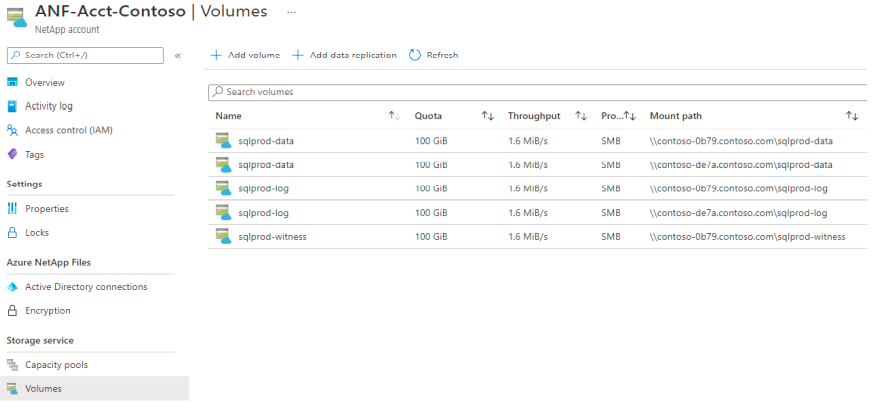Sort by Name using the column arrows

[x=394, y=116]
